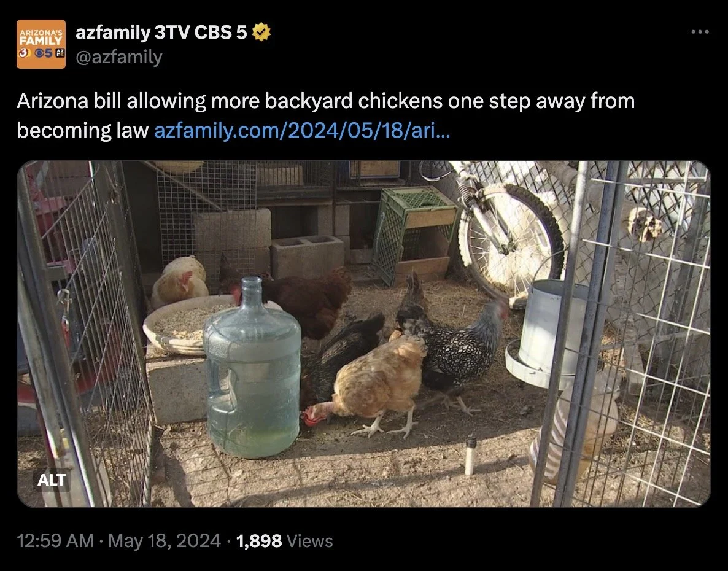Click the gold verified badge

[261, 32]
